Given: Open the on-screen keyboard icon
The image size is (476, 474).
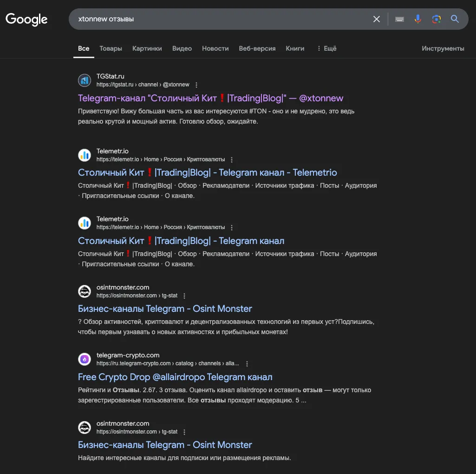Looking at the screenshot, I should tap(399, 19).
